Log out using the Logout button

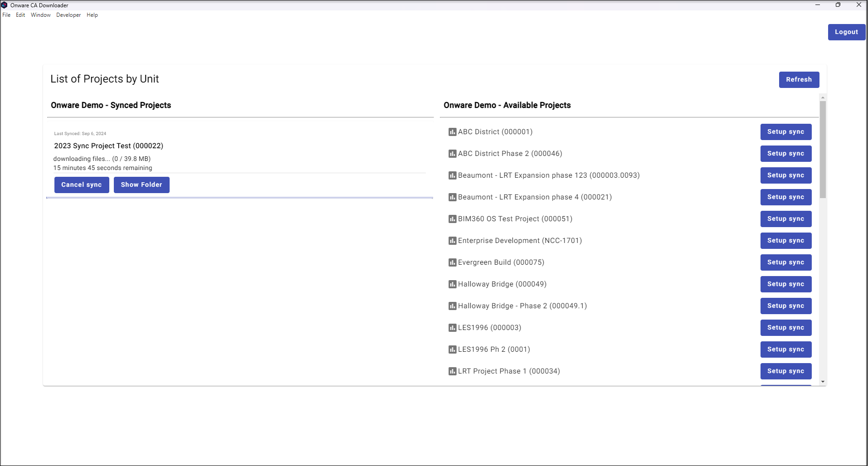click(846, 32)
